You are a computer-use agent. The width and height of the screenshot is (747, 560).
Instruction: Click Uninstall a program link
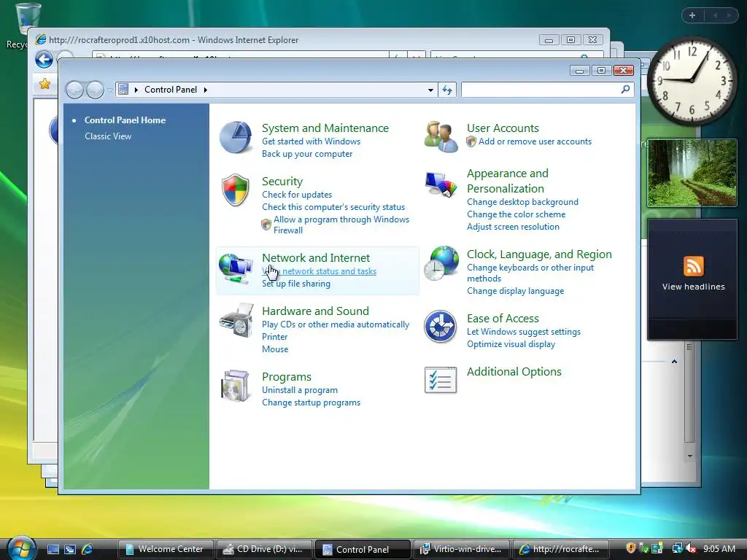point(300,390)
